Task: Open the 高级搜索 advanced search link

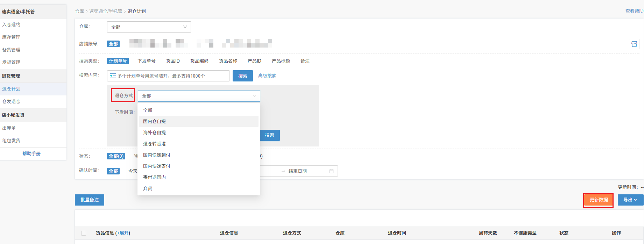Action: (267, 76)
